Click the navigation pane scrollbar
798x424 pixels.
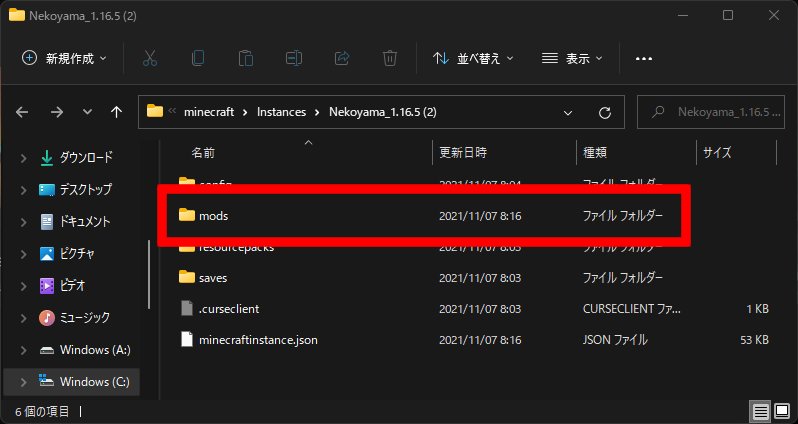pos(149,274)
